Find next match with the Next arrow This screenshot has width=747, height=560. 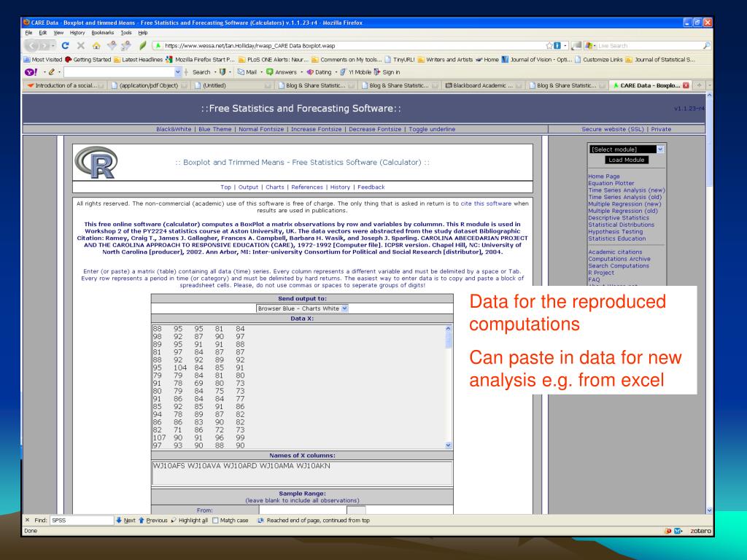[x=125, y=521]
